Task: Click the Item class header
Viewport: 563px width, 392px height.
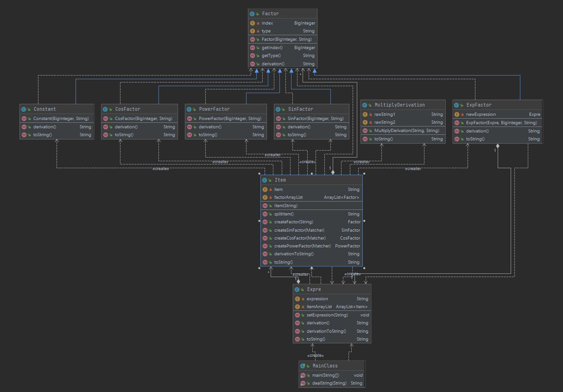Action: tap(311, 180)
